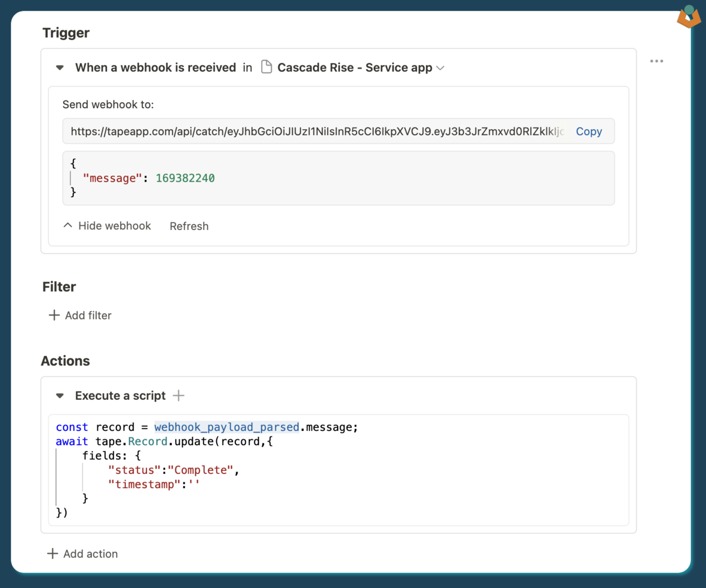Click the webhook_payload_parsed variable token

[x=227, y=427]
